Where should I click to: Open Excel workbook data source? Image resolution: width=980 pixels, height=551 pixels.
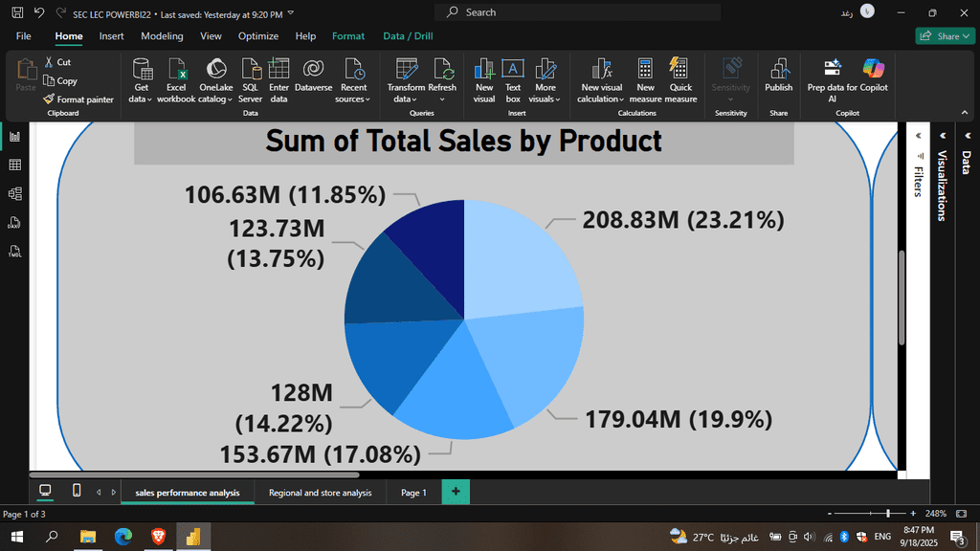176,71
